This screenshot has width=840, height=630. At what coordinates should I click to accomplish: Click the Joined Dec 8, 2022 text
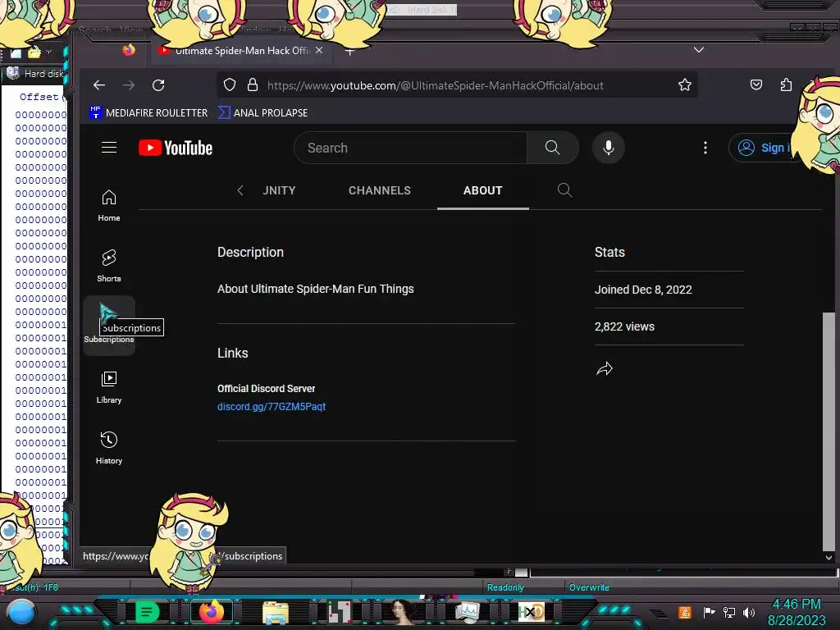pos(643,290)
